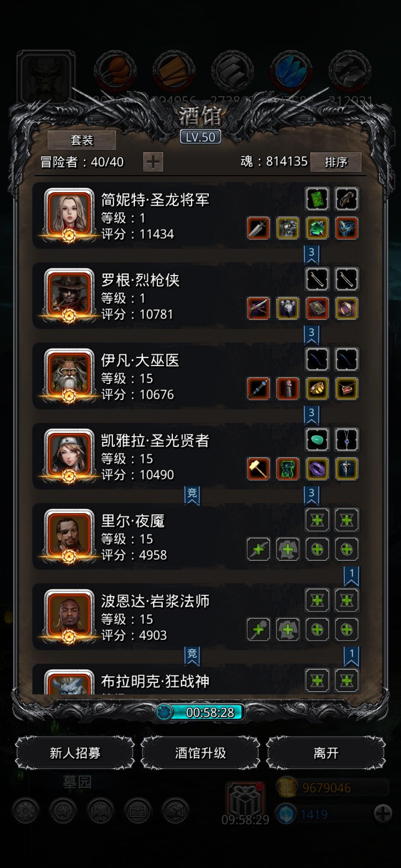This screenshot has height=868, width=401.
Task: Tap the 酒馆升级 upgrade button
Action: click(200, 753)
